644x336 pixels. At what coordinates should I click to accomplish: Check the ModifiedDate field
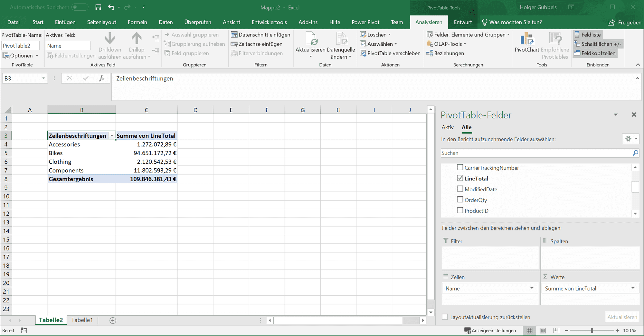tap(460, 189)
